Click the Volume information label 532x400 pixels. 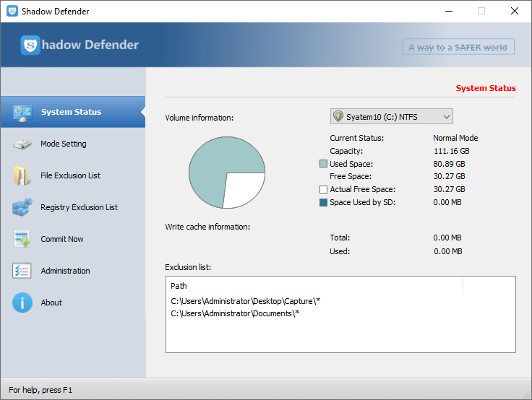point(199,118)
